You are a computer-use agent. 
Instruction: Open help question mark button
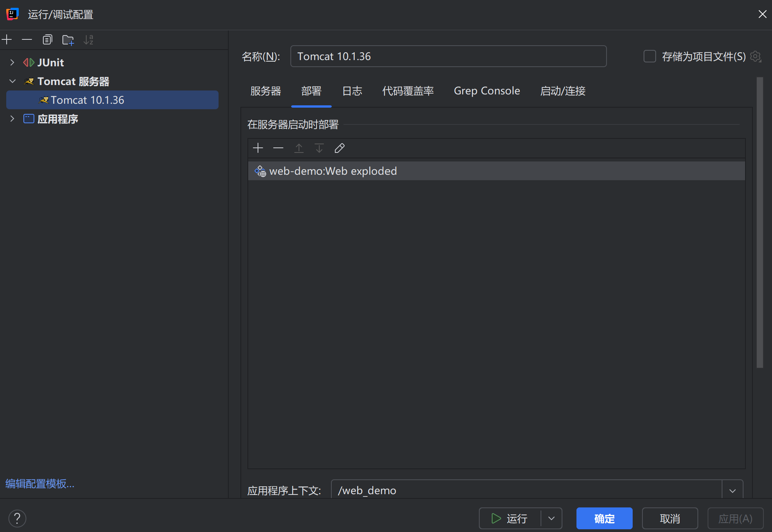tap(17, 518)
